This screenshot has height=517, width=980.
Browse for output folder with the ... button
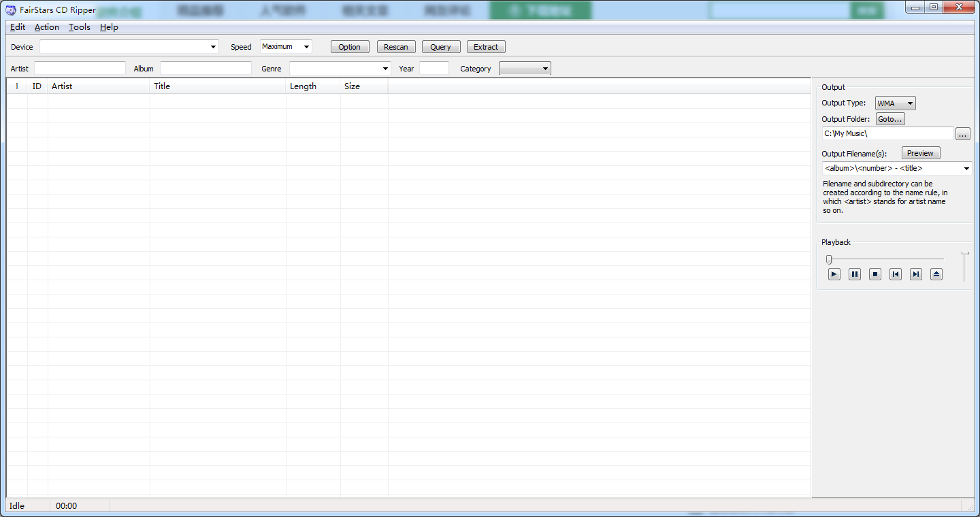962,134
